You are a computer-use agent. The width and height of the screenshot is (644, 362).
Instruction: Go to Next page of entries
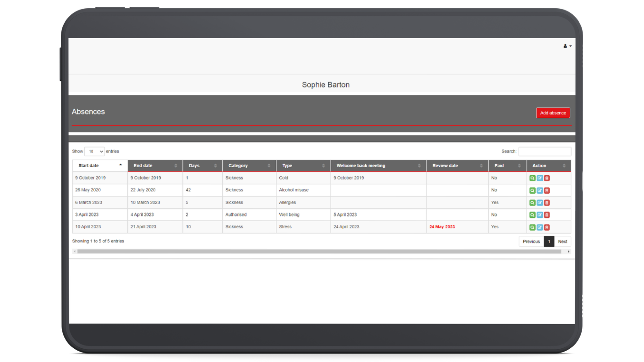(x=562, y=241)
